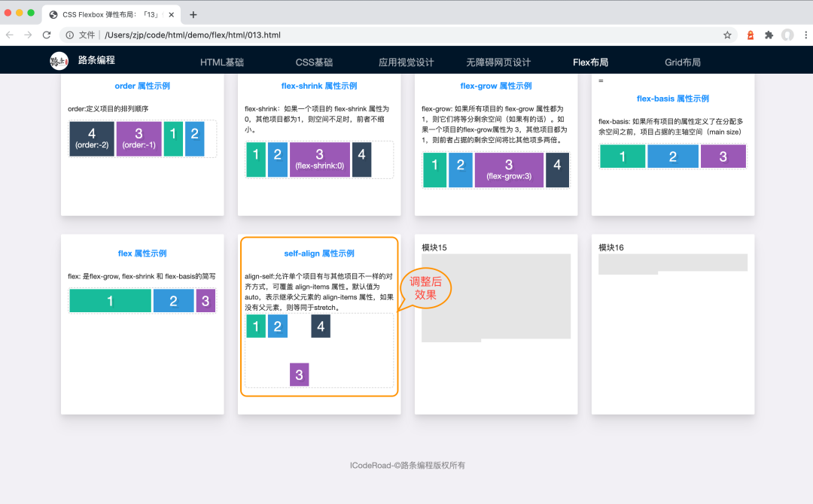
Task: Click the gray placeholder image in 模块15
Action: pyautogui.click(x=495, y=295)
